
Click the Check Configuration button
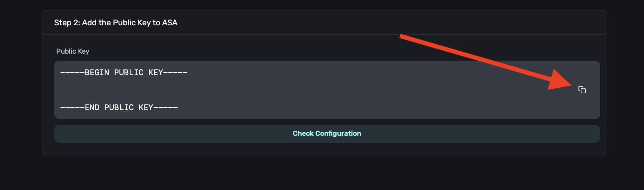point(327,134)
